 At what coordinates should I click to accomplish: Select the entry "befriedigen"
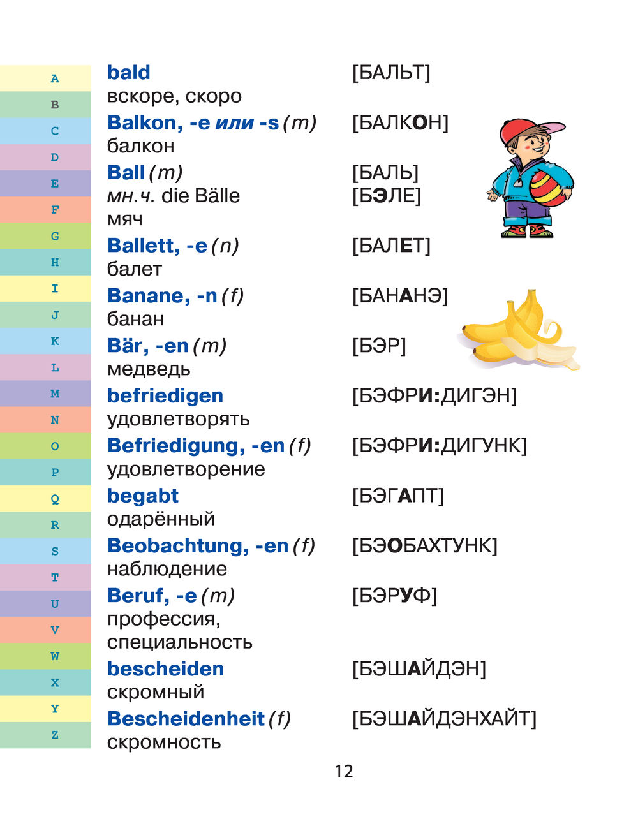tap(165, 395)
